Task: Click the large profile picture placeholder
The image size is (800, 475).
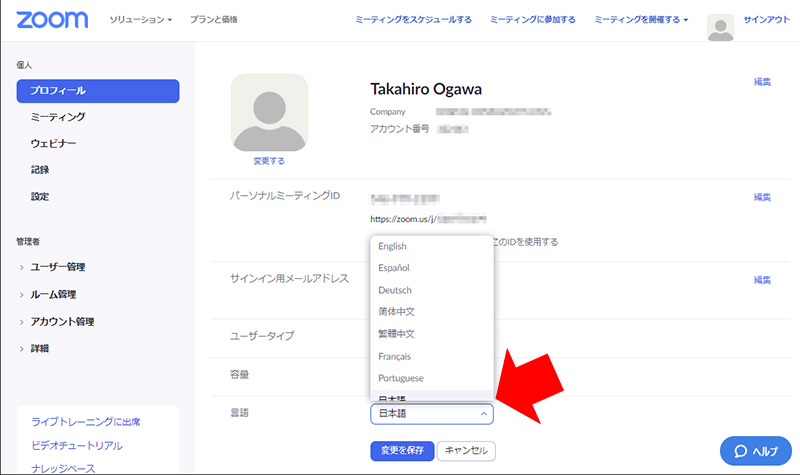Action: click(269, 112)
